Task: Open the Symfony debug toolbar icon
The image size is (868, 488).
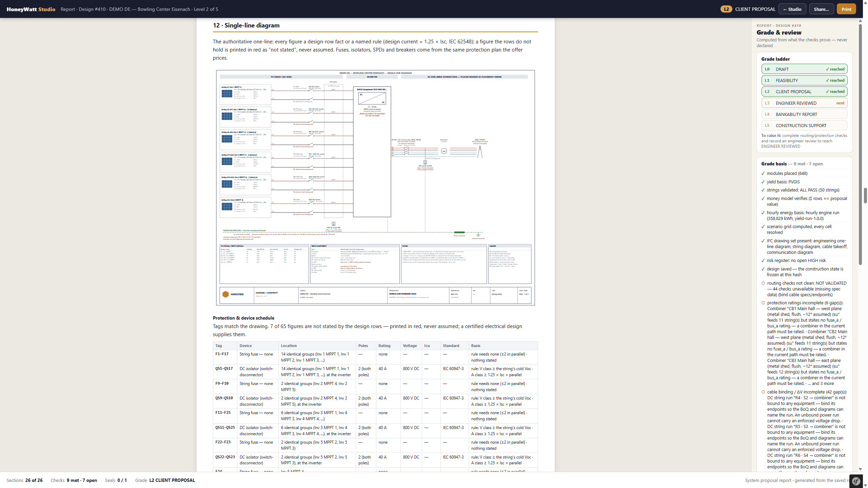Action: [856, 481]
